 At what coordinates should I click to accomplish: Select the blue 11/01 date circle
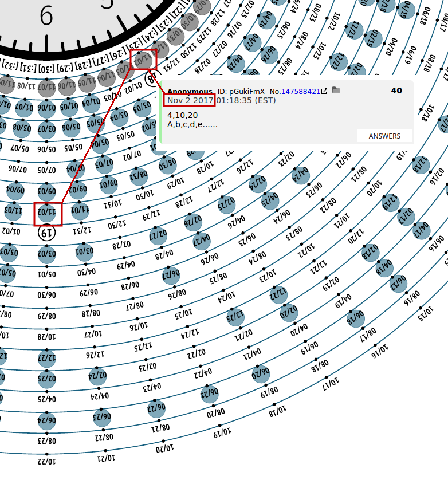(80, 210)
